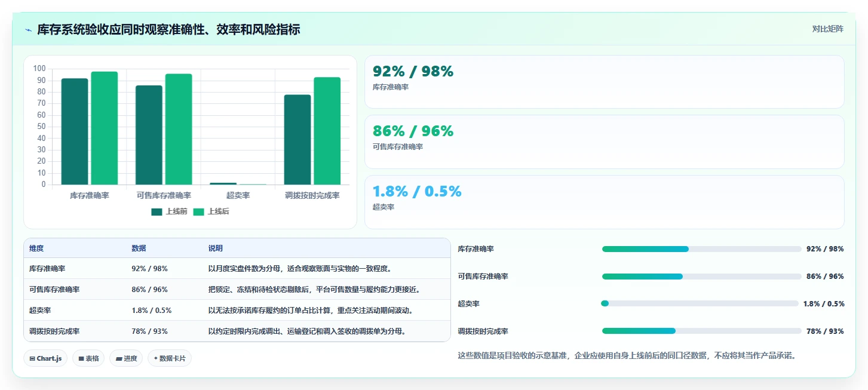Click the 78% / 93% table cell
Viewport: 868px width, 390px height.
[x=149, y=331]
